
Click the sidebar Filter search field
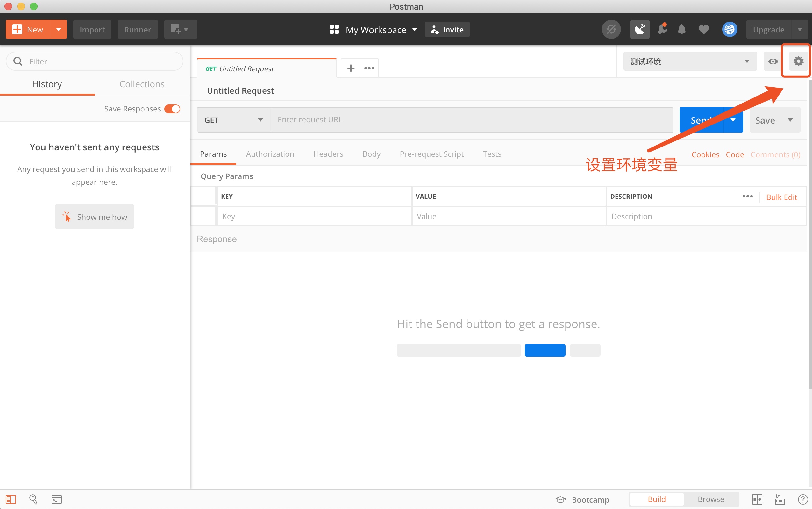click(x=95, y=61)
